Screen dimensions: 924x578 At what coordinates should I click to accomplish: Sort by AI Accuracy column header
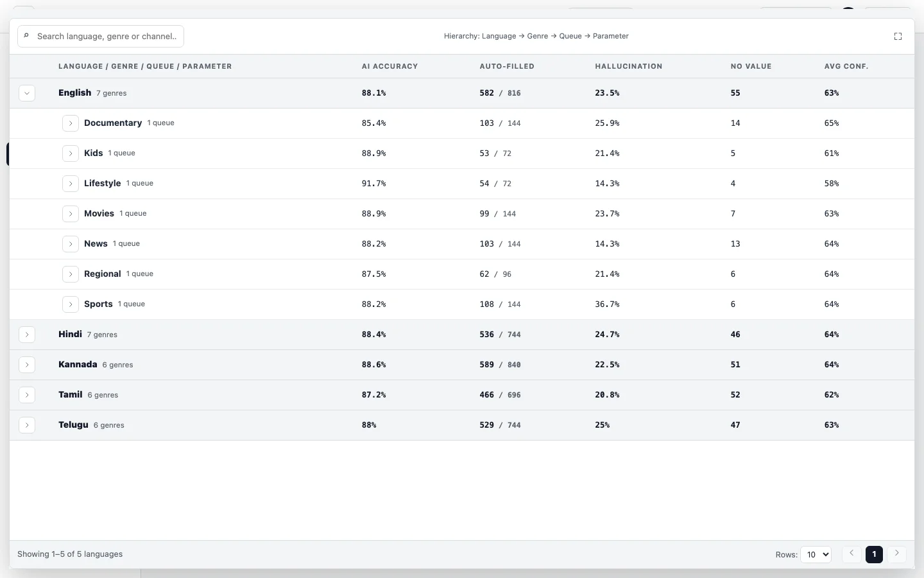pyautogui.click(x=389, y=66)
